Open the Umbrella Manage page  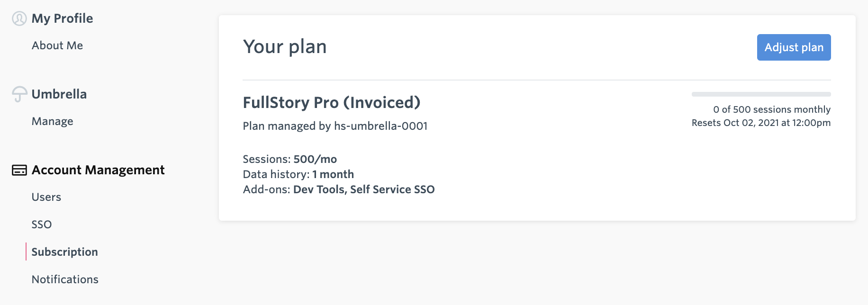click(x=53, y=121)
